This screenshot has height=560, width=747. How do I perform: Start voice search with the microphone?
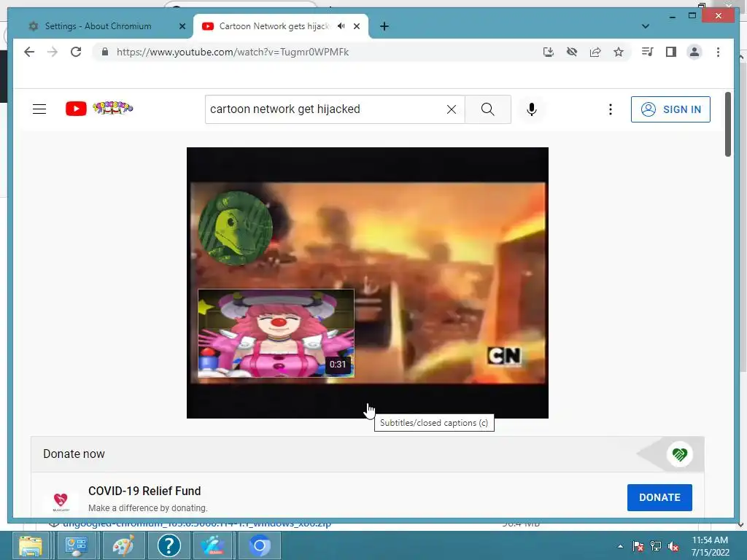pyautogui.click(x=532, y=109)
